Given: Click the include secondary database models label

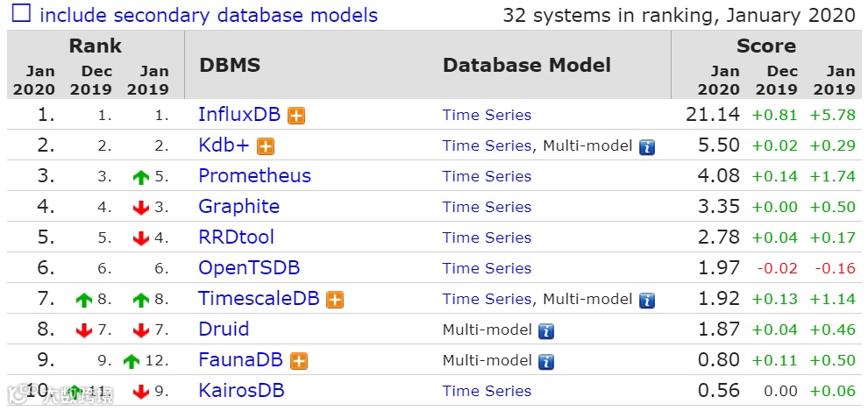Looking at the screenshot, I should [209, 15].
